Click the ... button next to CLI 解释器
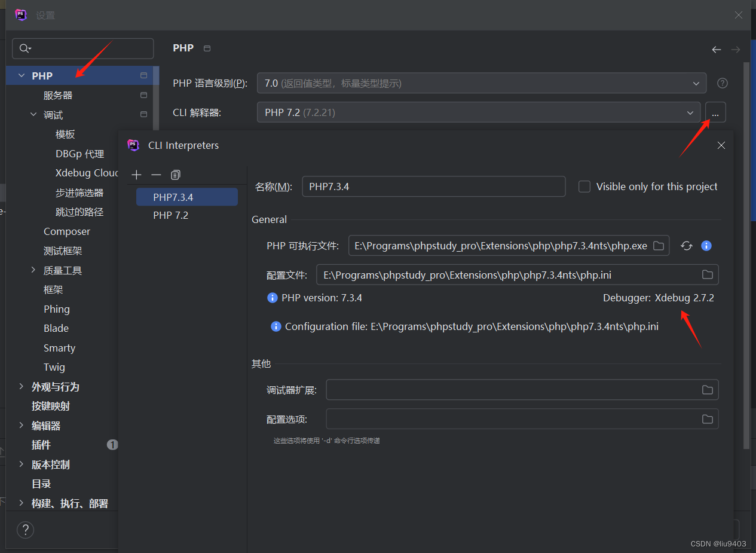This screenshot has height=553, width=756. tap(715, 112)
